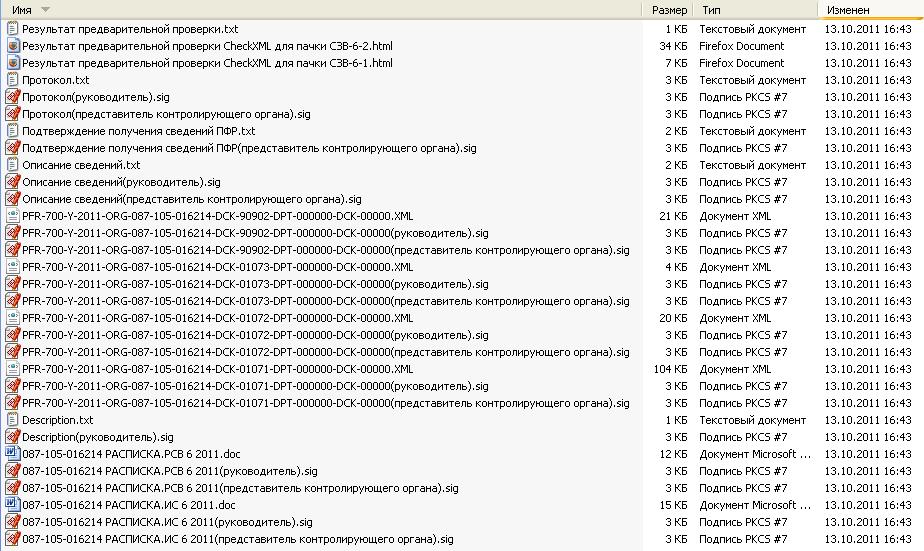
Task: Select file name Description(руководитель).sig
Action: coord(98,438)
